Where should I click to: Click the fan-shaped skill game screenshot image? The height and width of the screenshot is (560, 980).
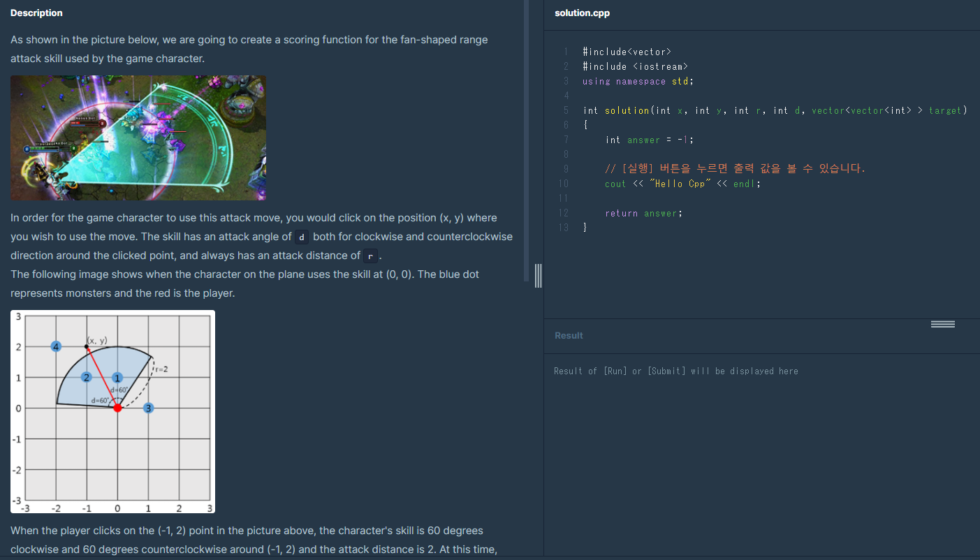(138, 138)
